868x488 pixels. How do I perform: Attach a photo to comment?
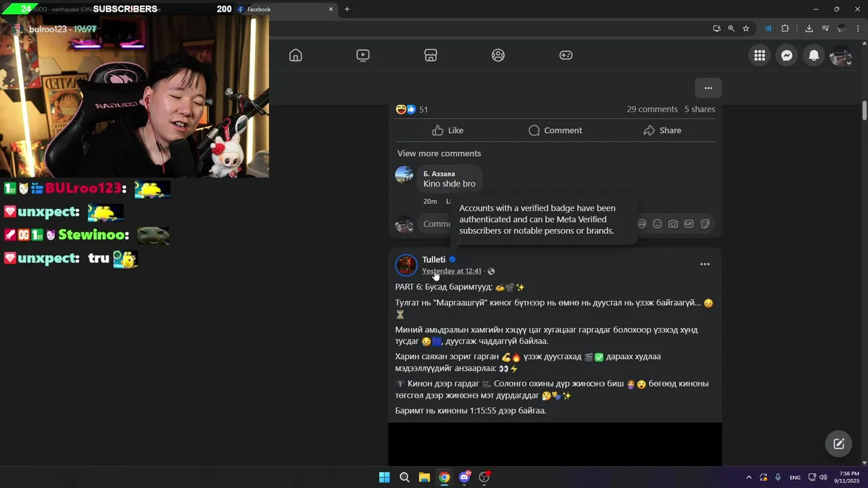[x=673, y=224]
